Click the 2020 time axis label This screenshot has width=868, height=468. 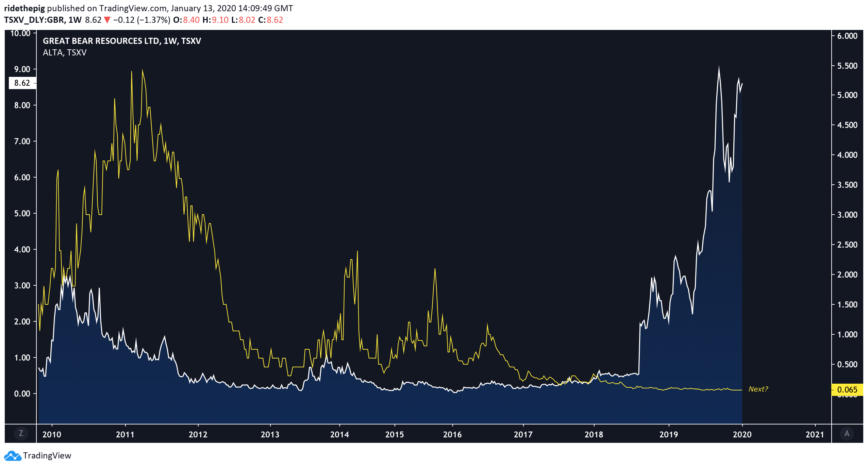742,434
